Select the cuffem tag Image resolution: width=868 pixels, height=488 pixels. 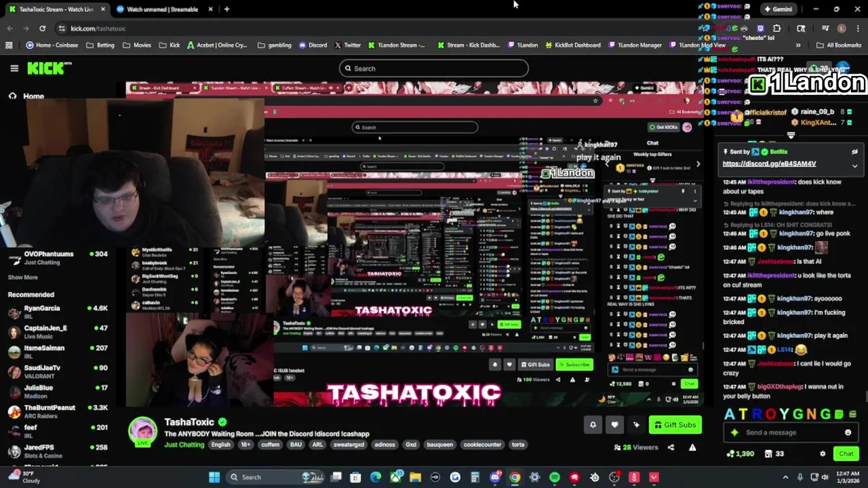tap(270, 445)
